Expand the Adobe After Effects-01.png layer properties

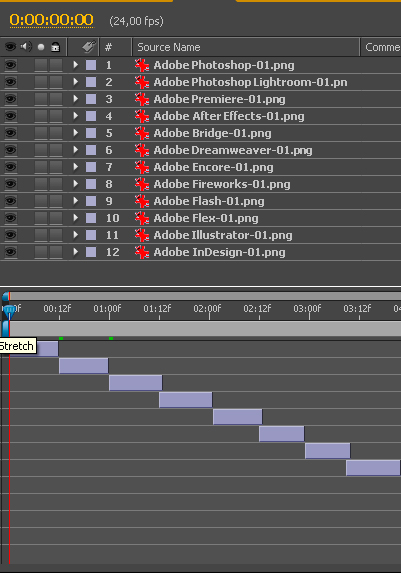76,116
